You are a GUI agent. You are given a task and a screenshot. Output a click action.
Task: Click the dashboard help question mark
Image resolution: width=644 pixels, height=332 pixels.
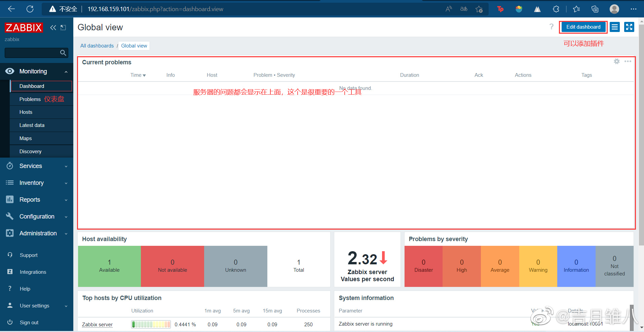point(552,27)
